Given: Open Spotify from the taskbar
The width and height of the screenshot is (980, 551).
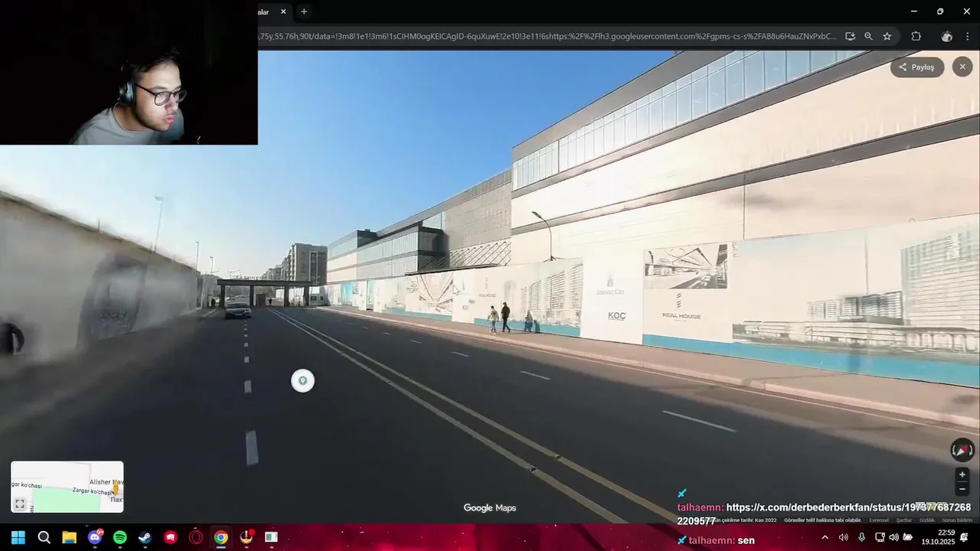Looking at the screenshot, I should (119, 537).
